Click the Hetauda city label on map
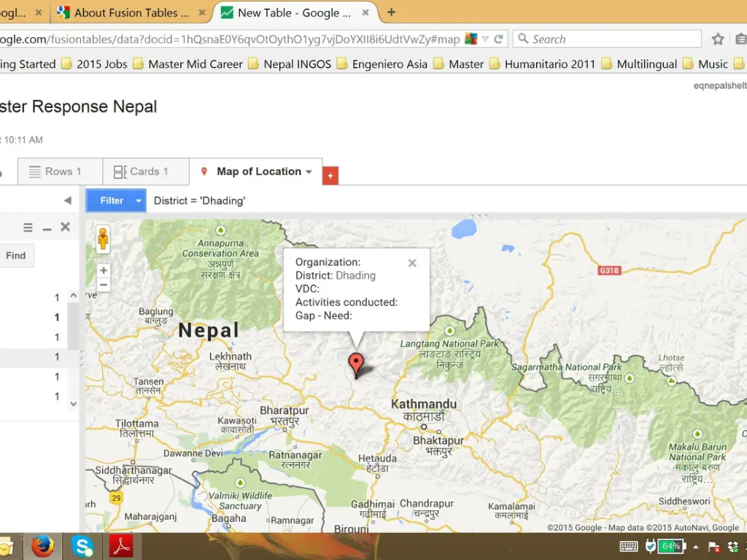 [x=377, y=458]
